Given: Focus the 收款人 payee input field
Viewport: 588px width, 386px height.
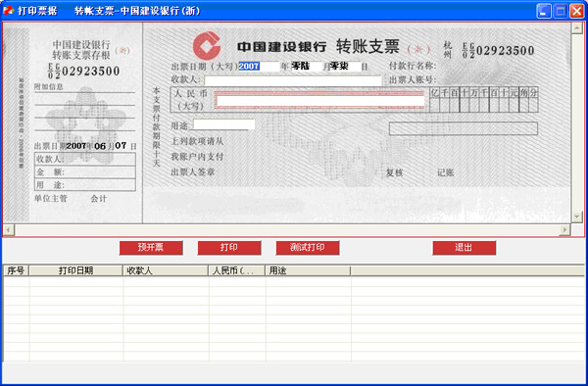Looking at the screenshot, I should (292, 80).
